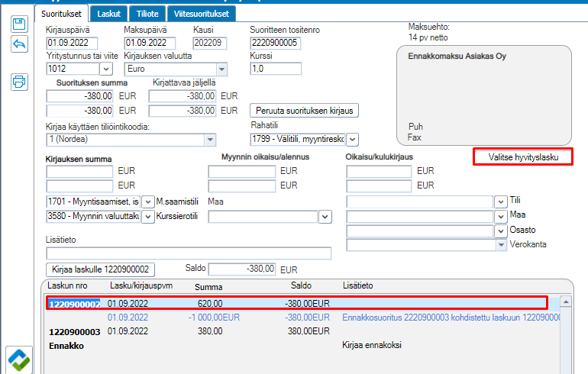This screenshot has height=374, width=588.
Task: Open the Tiliote tab
Action: point(147,14)
